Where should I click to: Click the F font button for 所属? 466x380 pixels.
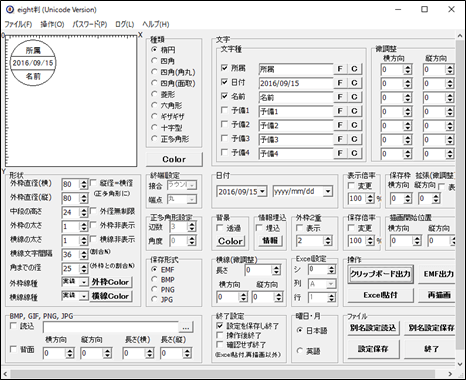pyautogui.click(x=340, y=69)
